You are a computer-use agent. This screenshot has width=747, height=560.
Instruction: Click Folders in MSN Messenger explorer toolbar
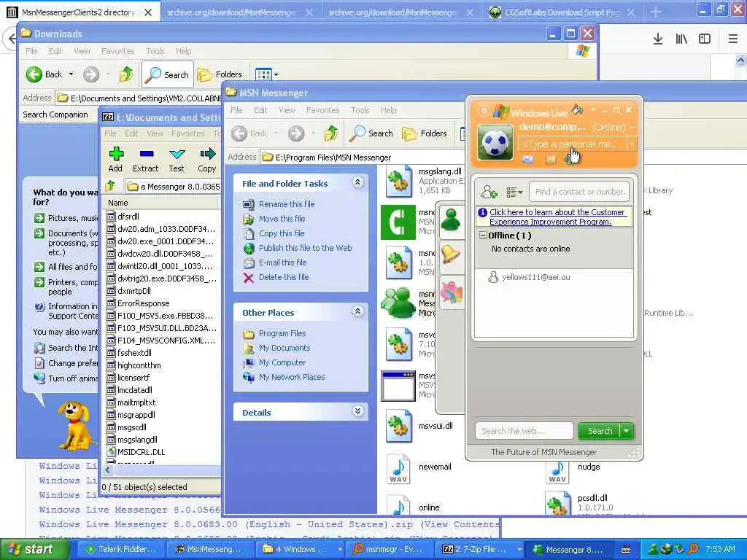click(424, 133)
